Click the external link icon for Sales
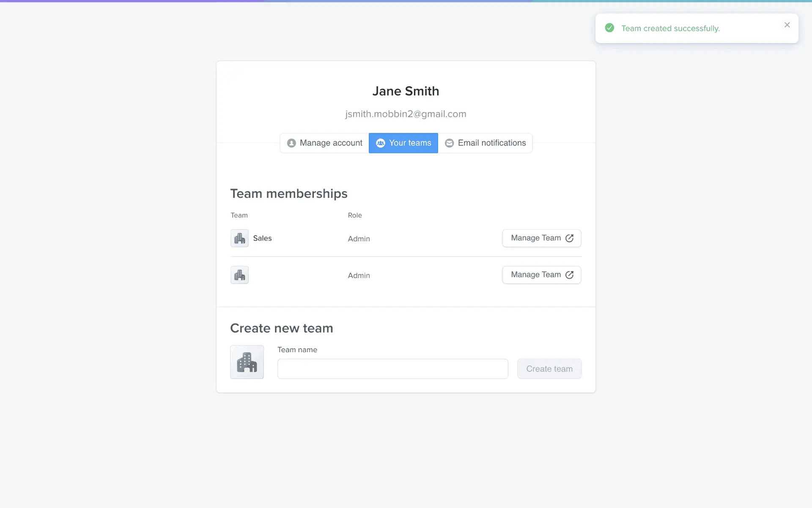The image size is (812, 508). pos(569,238)
